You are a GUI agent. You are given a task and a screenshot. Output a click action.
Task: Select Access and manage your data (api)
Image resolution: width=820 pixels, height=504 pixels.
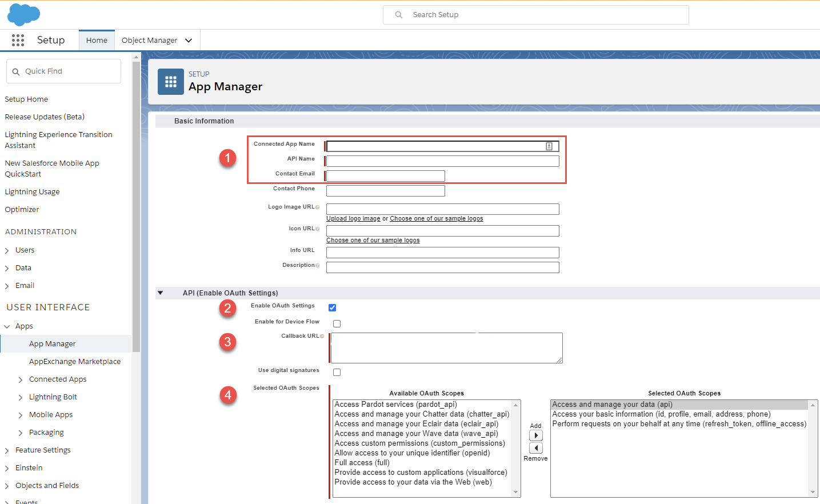click(612, 405)
